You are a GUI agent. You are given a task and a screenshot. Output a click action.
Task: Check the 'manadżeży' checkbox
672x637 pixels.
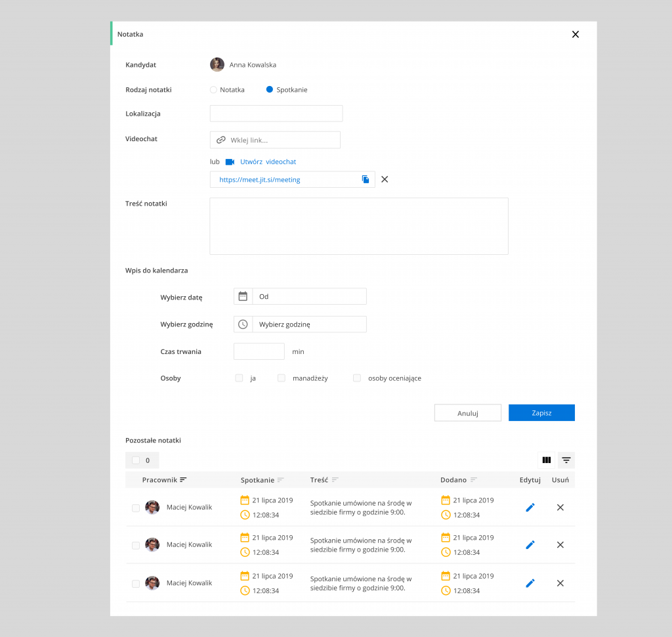(281, 378)
